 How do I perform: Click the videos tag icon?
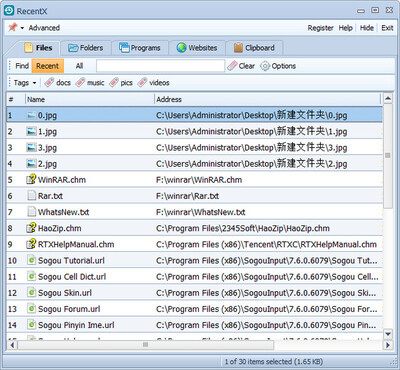point(142,83)
